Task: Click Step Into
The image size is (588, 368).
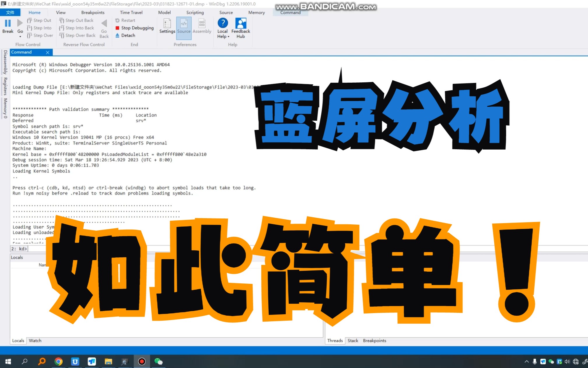Action: tap(39, 28)
